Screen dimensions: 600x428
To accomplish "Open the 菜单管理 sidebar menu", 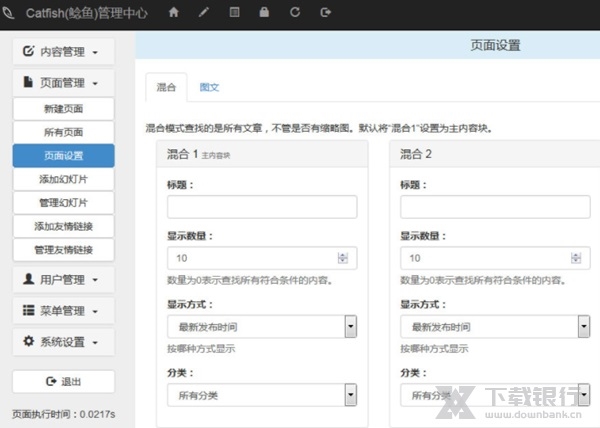I will (63, 311).
